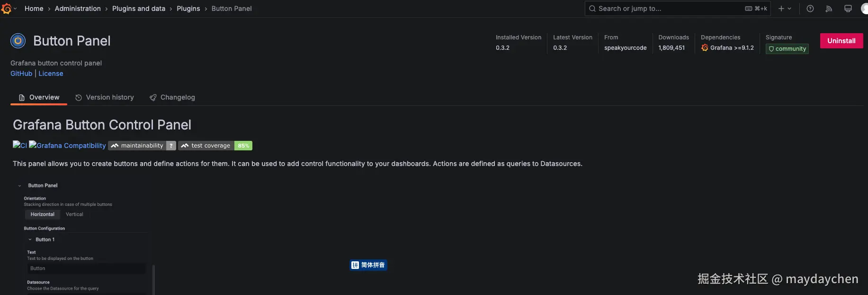Open the help question mark icon
This screenshot has width=868, height=295.
pos(810,9)
